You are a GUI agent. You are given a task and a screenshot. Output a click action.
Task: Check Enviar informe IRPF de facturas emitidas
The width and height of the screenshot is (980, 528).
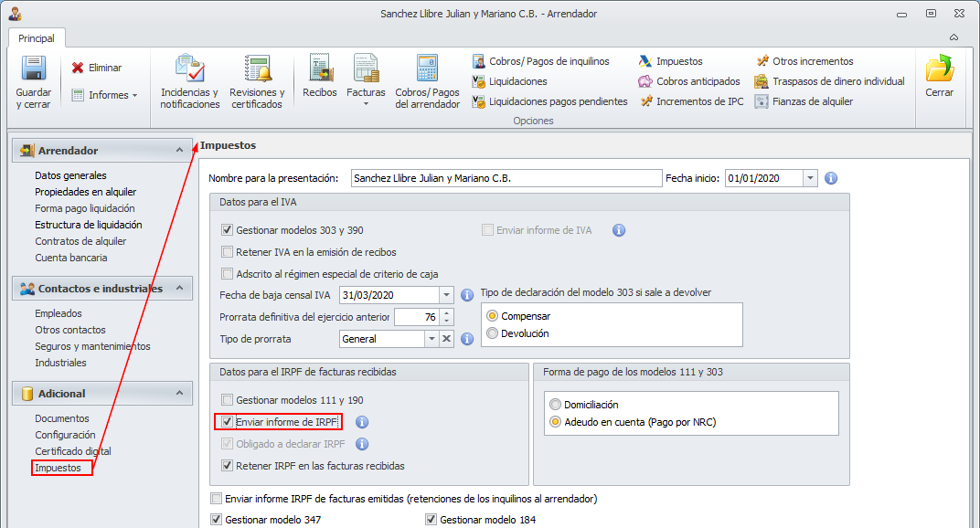coord(217,499)
